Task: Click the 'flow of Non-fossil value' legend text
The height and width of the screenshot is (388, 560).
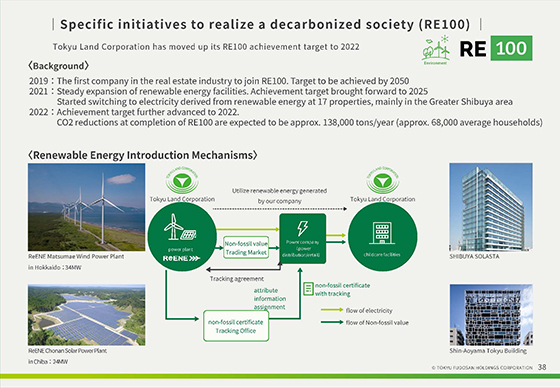Action: [377, 322]
